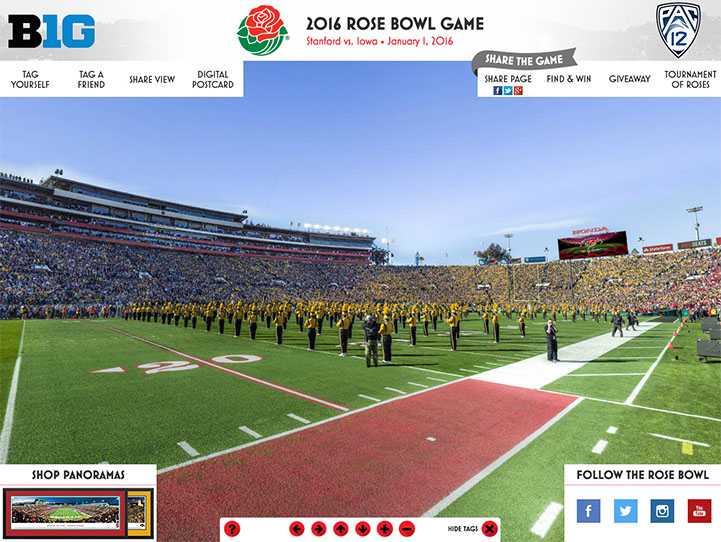Image resolution: width=721 pixels, height=542 pixels.
Task: Tilt the view down with arrow icon
Action: pyautogui.click(x=363, y=529)
